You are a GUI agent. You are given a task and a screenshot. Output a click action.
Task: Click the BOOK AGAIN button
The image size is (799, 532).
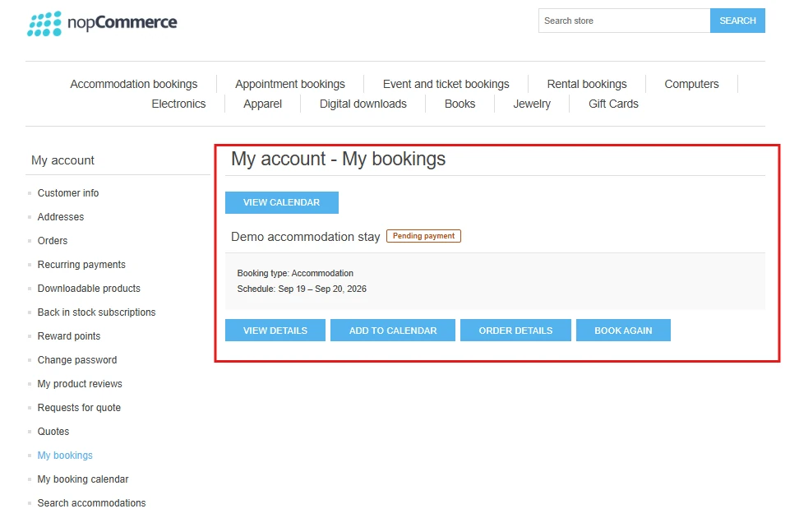pos(623,331)
